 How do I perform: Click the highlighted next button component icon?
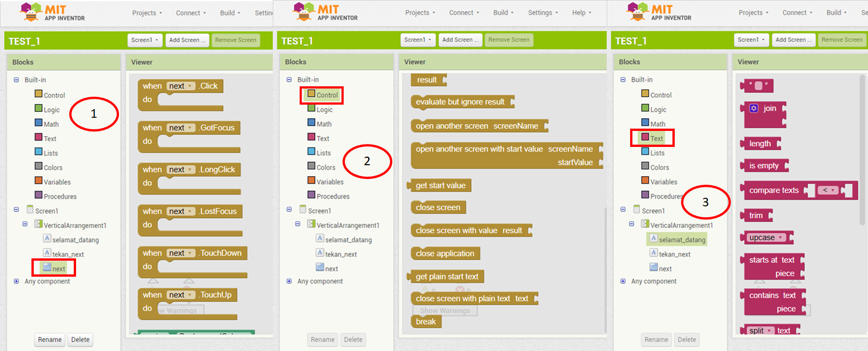(x=47, y=268)
